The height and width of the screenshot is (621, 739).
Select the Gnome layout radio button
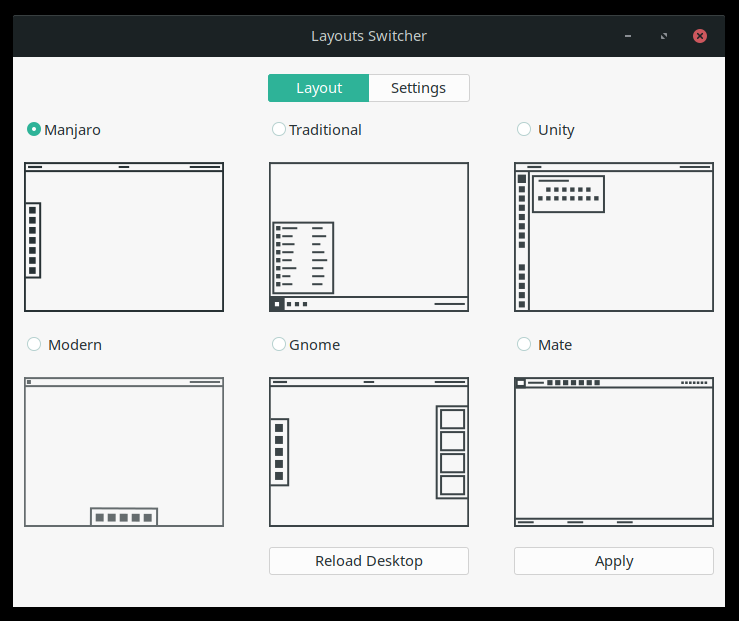click(279, 344)
